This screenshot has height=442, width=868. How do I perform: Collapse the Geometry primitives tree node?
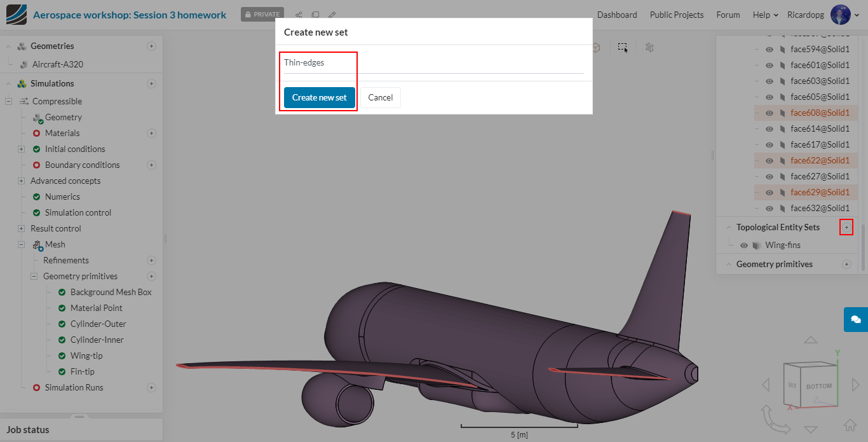point(34,276)
